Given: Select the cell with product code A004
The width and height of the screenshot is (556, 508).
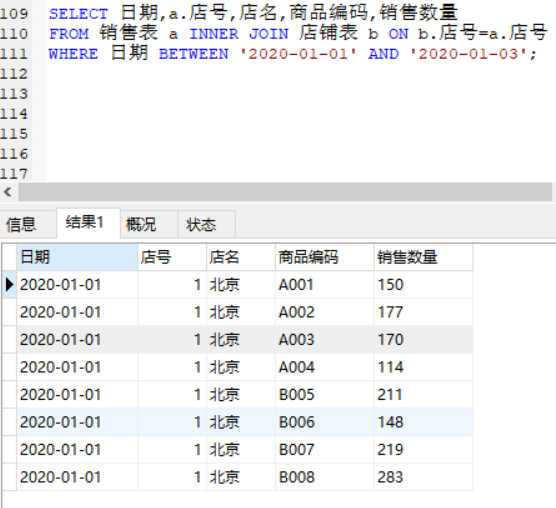Looking at the screenshot, I should click(324, 367).
